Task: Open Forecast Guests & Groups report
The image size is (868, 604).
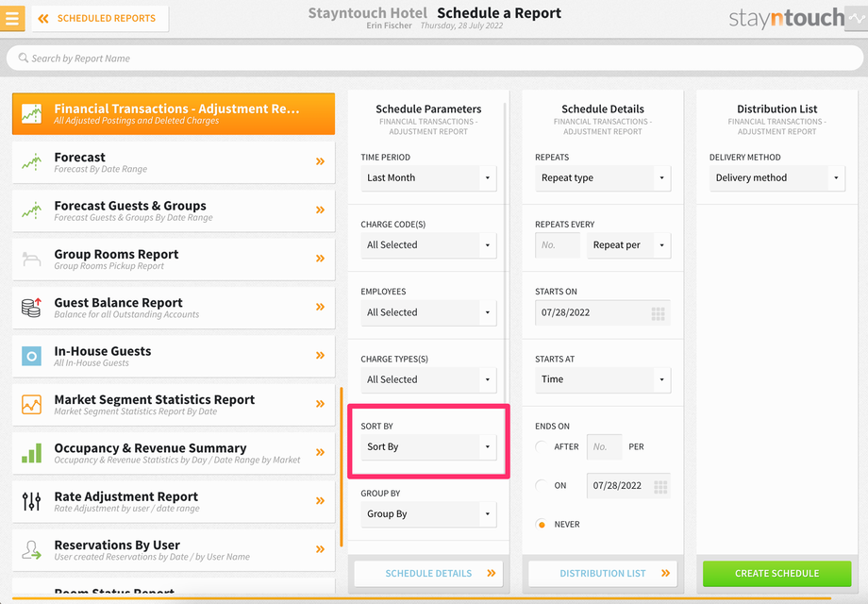Action: coord(174,210)
